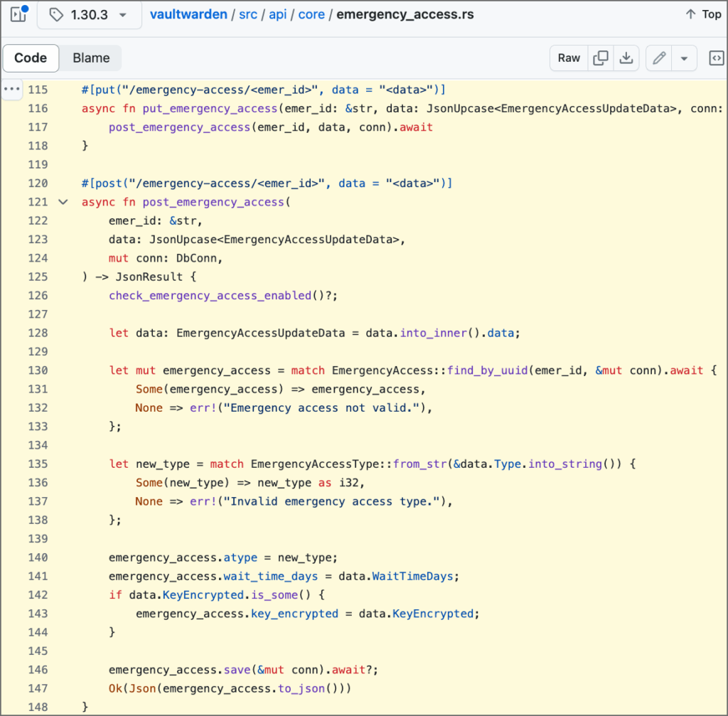Click the post_emergency_access function name on line 121
Image resolution: width=728 pixels, height=716 pixels.
(213, 203)
